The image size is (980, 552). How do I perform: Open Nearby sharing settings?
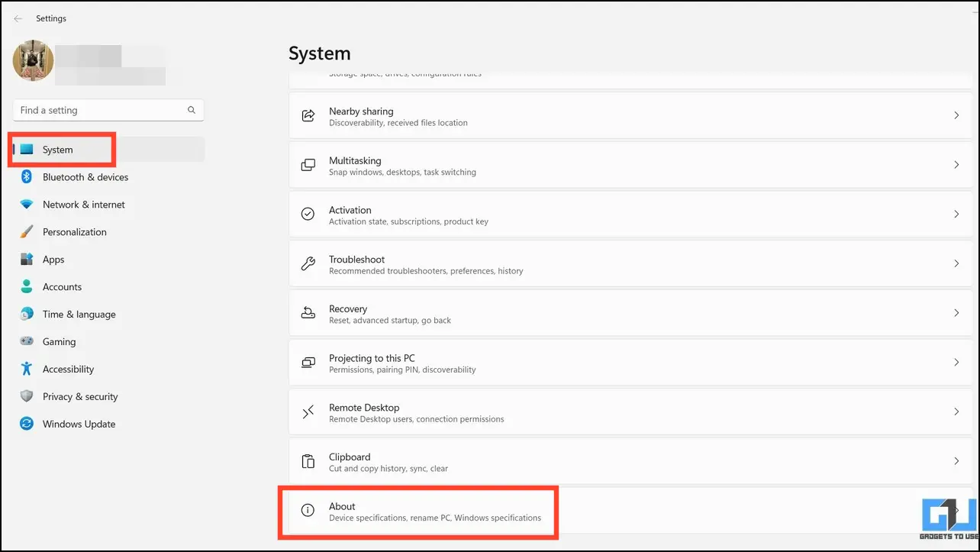[630, 115]
